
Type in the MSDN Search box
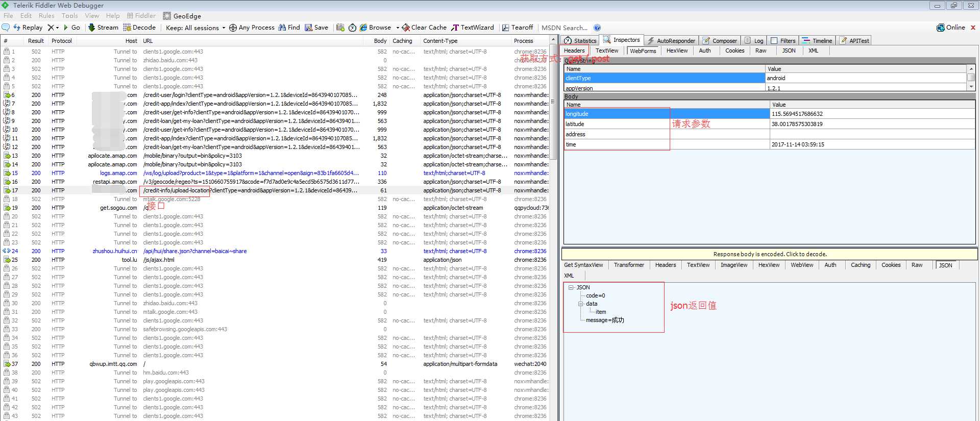(565, 28)
